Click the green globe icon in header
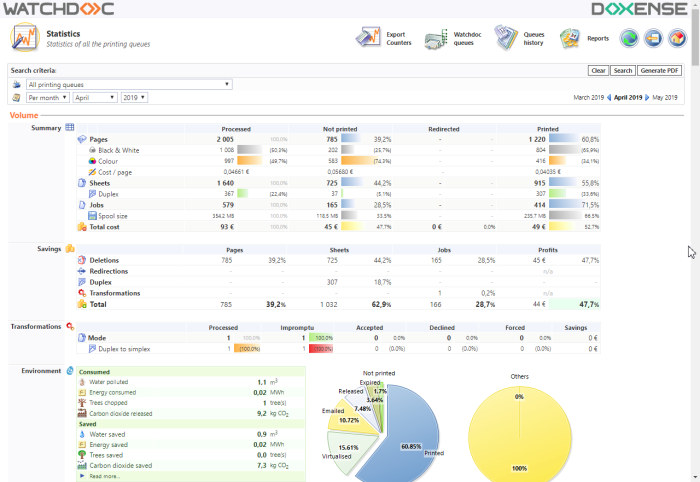Screen dimensions: 700x482 tap(629, 39)
